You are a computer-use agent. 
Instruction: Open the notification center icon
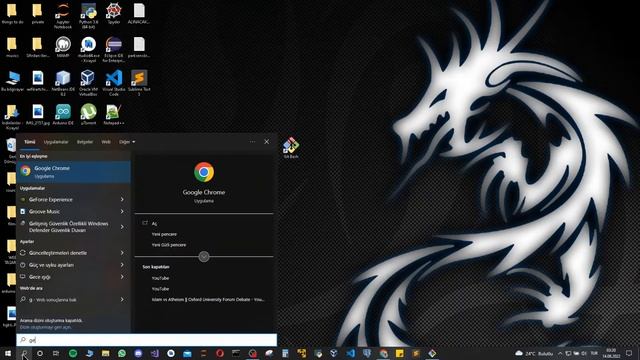click(629, 353)
